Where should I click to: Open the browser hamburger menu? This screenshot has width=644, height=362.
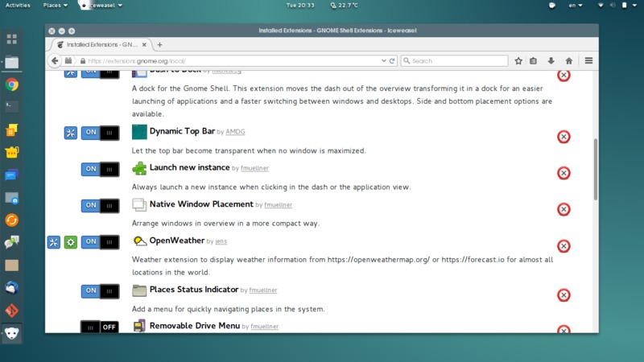[x=588, y=61]
